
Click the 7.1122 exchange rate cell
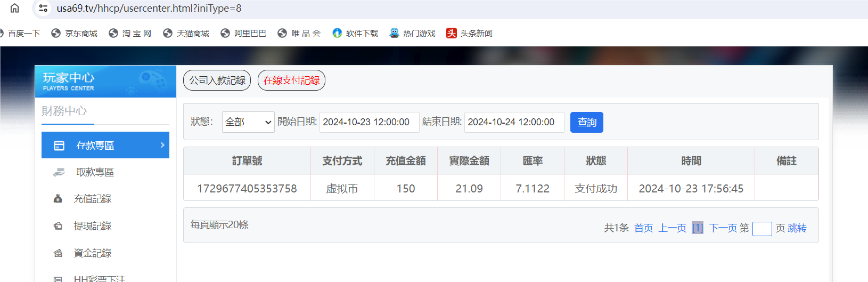click(x=533, y=189)
